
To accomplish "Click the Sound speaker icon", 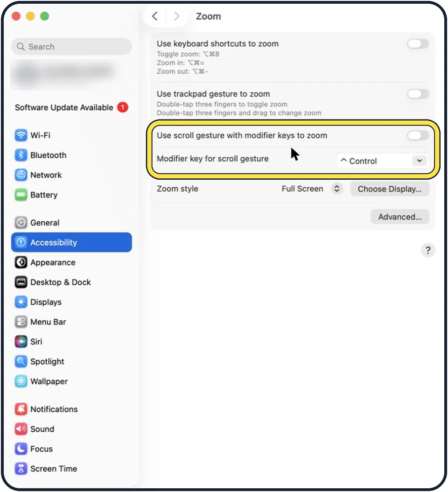I will 21,429.
